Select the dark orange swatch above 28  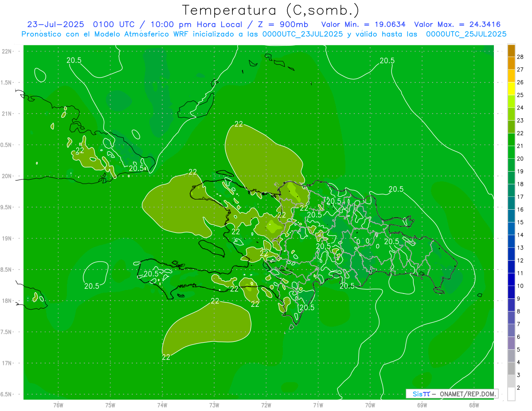pyautogui.click(x=511, y=50)
